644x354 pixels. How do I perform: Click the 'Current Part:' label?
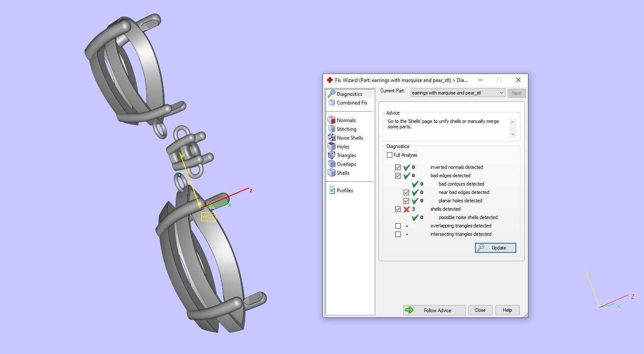(x=392, y=91)
